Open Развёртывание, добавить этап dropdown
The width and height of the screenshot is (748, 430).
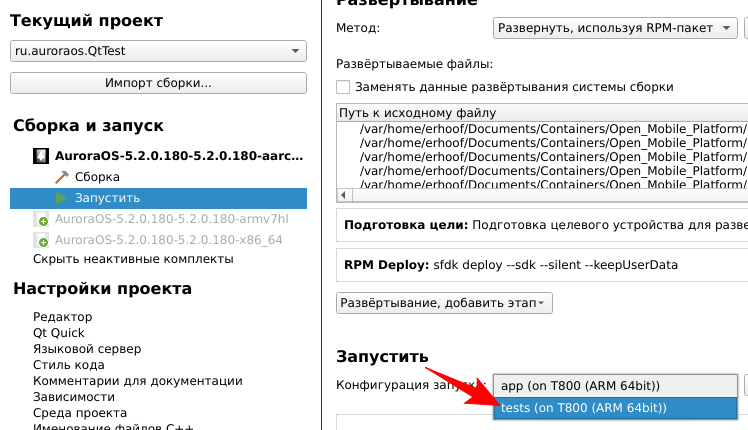pyautogui.click(x=444, y=303)
